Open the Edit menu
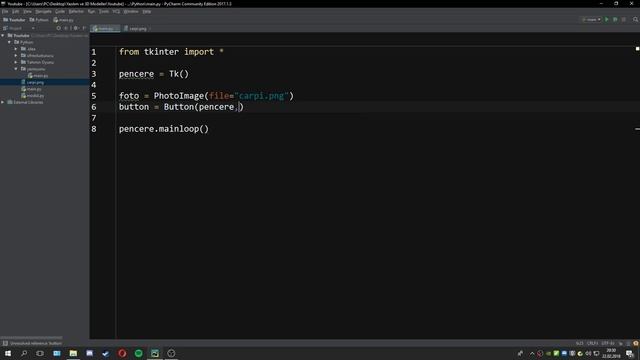This screenshot has width=640, height=360. [x=16, y=11]
